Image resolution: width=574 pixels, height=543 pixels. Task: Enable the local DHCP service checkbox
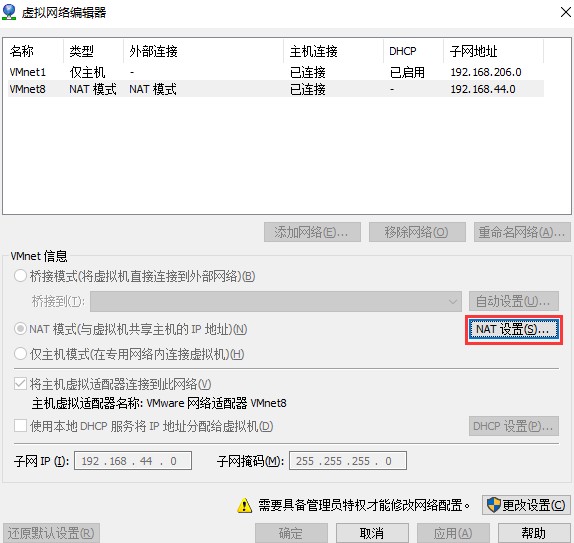[x=20, y=426]
